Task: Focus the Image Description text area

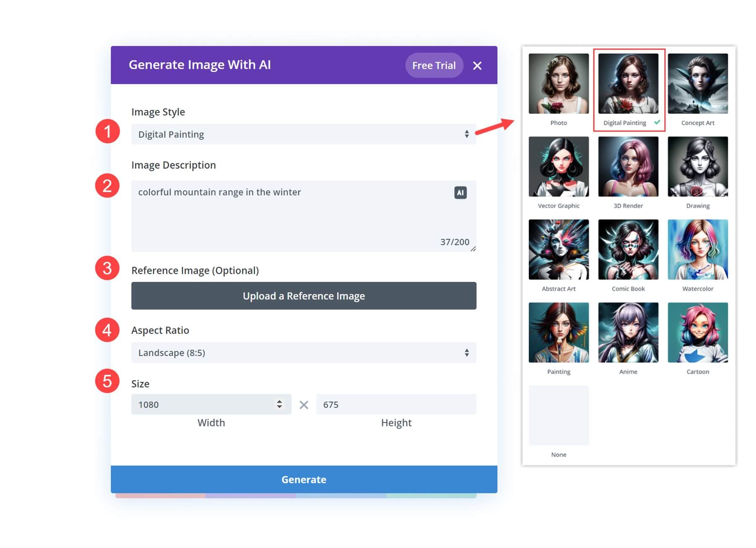Action: (x=304, y=216)
